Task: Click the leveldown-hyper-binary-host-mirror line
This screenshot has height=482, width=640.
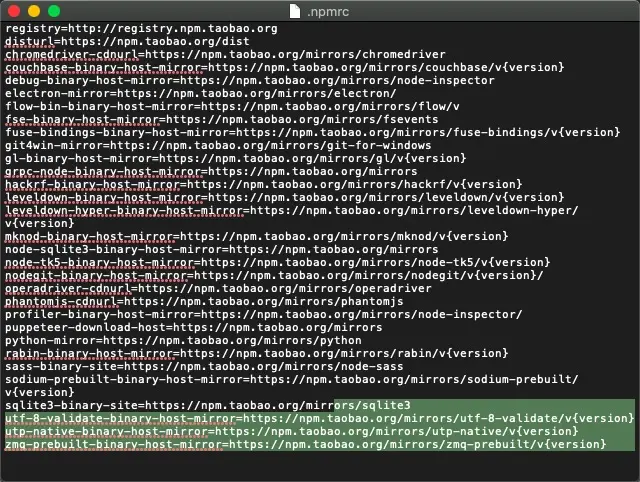Action: (292, 217)
